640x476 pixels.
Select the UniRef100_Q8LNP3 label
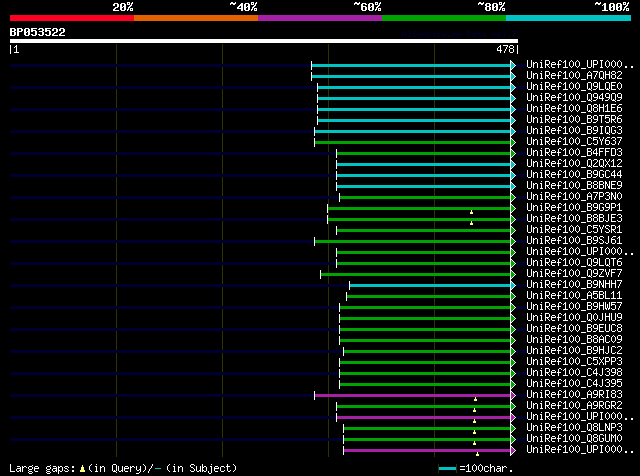coord(574,428)
